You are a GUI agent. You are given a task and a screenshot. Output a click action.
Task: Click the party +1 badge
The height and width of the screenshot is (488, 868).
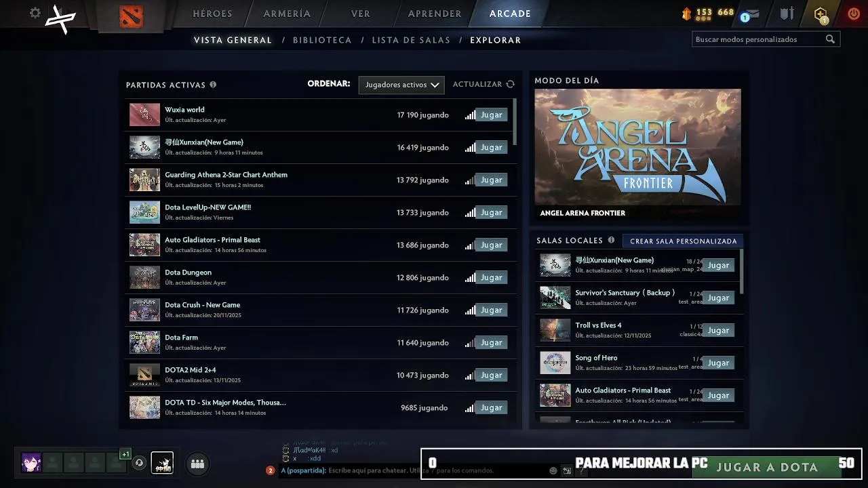click(x=125, y=454)
